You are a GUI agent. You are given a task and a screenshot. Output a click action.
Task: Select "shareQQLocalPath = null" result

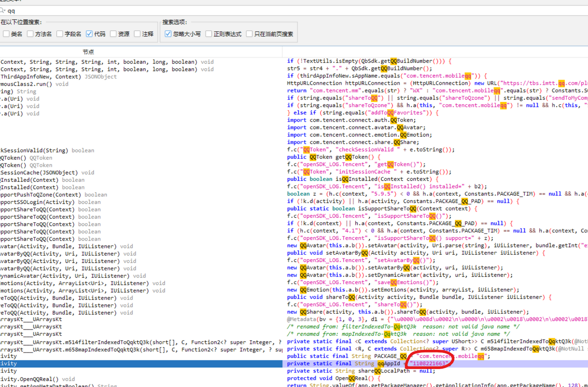click(x=361, y=371)
